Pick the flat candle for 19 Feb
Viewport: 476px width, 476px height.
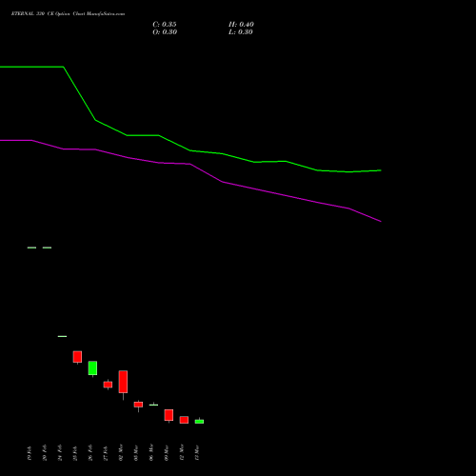(31, 248)
